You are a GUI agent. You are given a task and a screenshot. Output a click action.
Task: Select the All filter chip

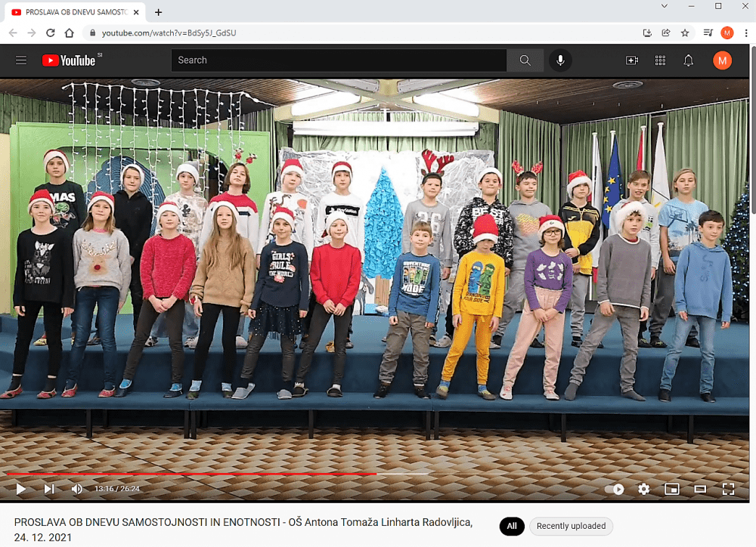click(x=512, y=526)
